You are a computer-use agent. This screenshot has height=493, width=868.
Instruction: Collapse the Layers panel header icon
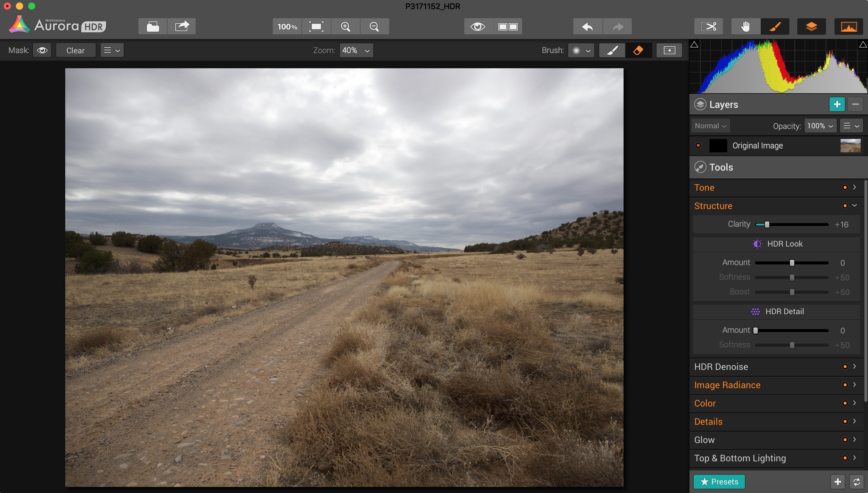(x=700, y=105)
